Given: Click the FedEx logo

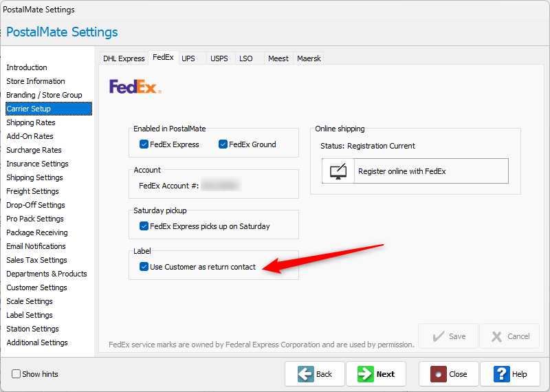Looking at the screenshot, I should pyautogui.click(x=135, y=87).
